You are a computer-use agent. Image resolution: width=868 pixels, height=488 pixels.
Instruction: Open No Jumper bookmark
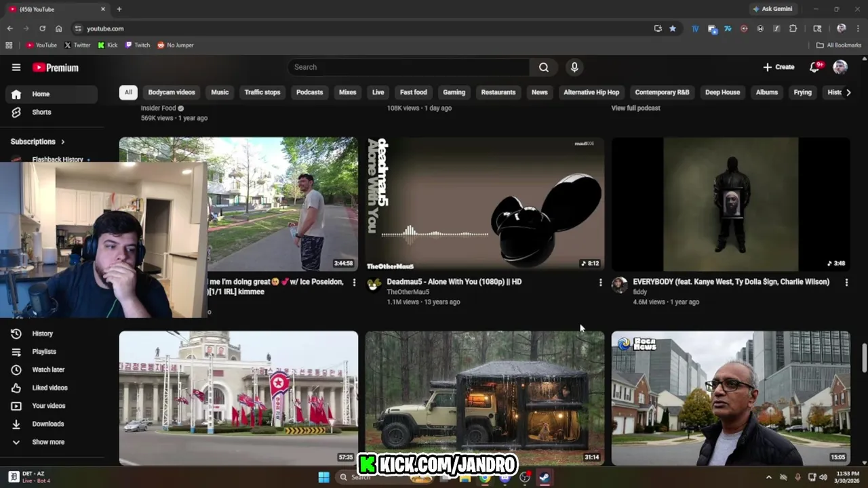click(176, 45)
